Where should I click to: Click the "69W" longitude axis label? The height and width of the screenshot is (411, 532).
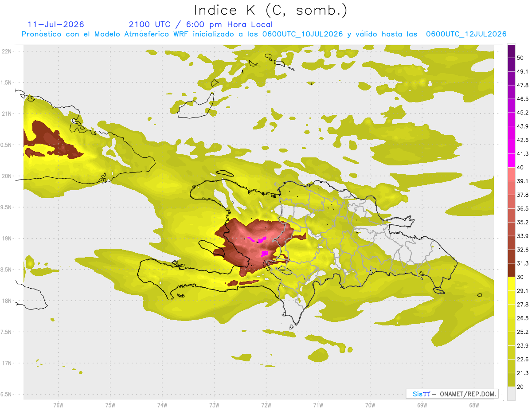422,405
